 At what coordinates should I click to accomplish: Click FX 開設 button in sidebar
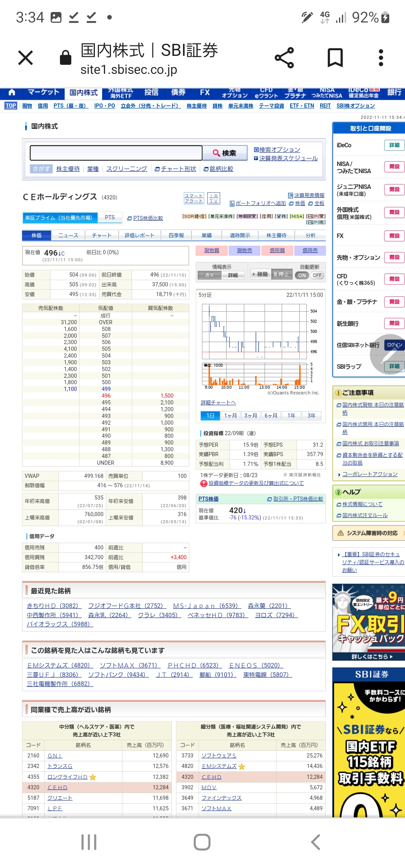tap(394, 236)
